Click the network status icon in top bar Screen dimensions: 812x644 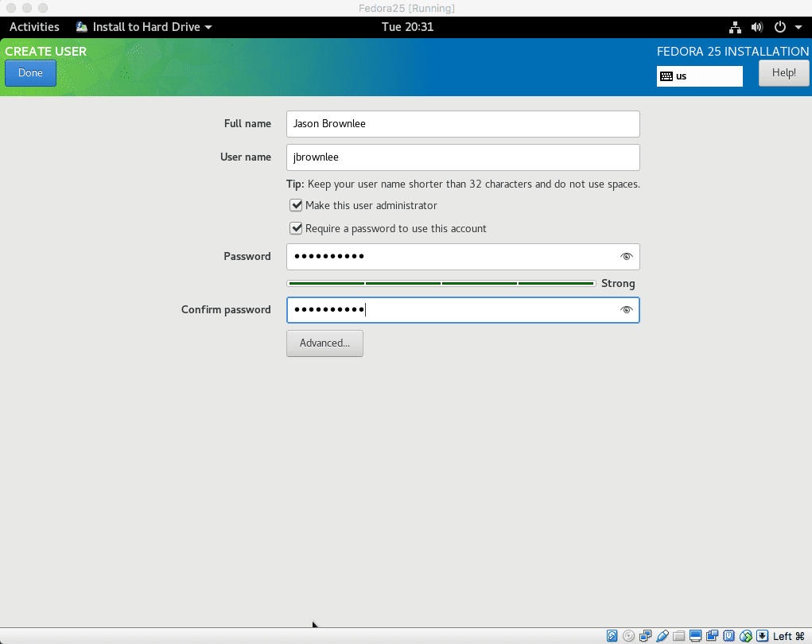pyautogui.click(x=735, y=28)
